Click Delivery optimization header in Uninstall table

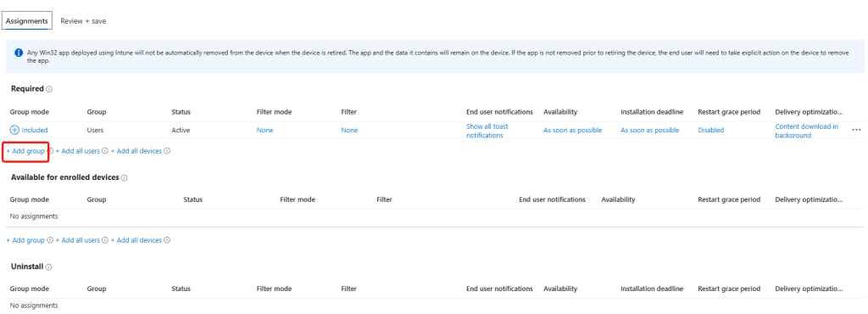(x=809, y=289)
